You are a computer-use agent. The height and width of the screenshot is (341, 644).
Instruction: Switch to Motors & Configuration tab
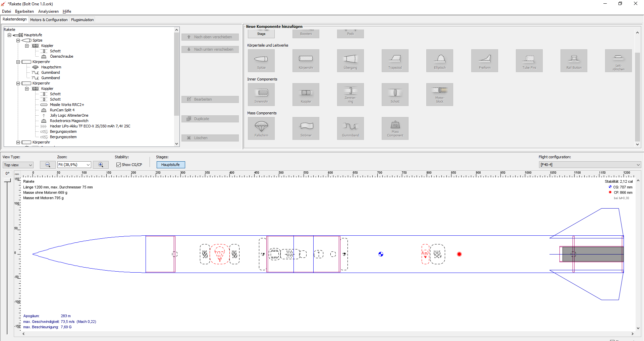click(x=49, y=20)
